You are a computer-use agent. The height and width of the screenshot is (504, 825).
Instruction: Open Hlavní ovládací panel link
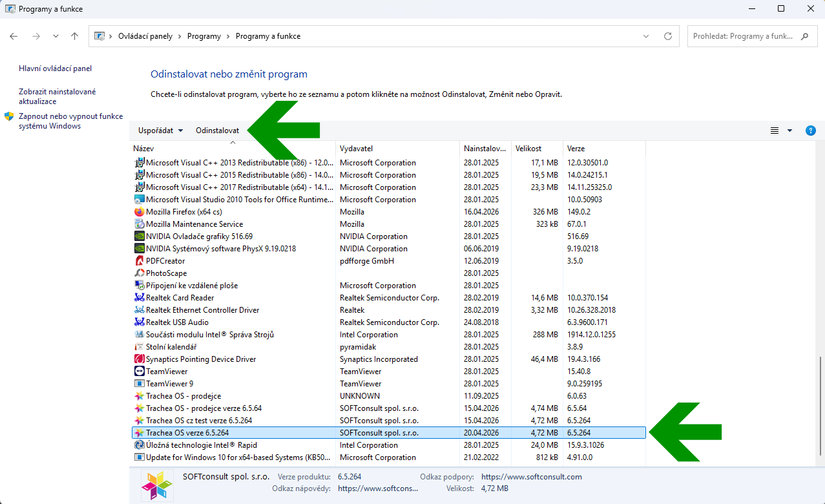pos(55,68)
